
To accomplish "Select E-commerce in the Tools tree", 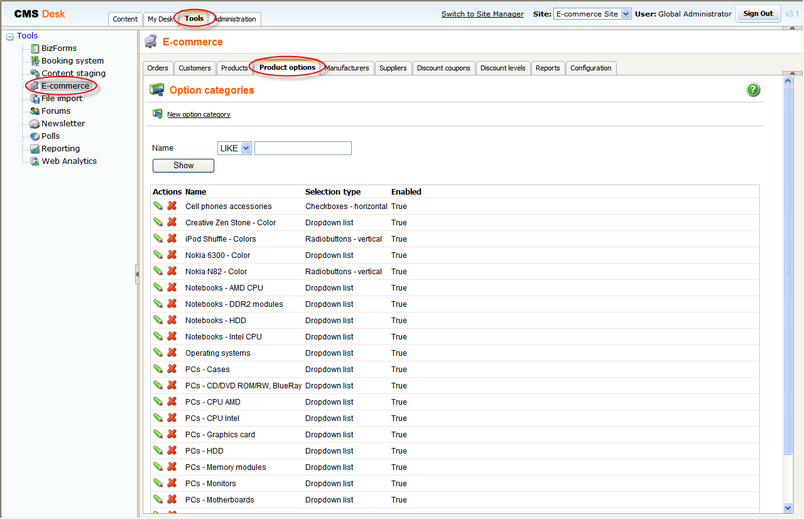I will tap(65, 86).
